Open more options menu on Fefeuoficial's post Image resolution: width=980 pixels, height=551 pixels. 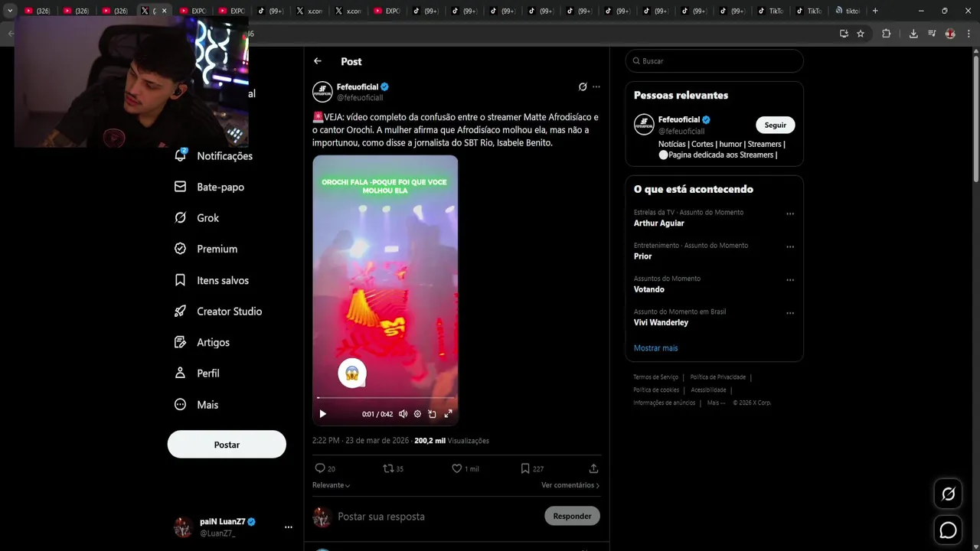596,87
